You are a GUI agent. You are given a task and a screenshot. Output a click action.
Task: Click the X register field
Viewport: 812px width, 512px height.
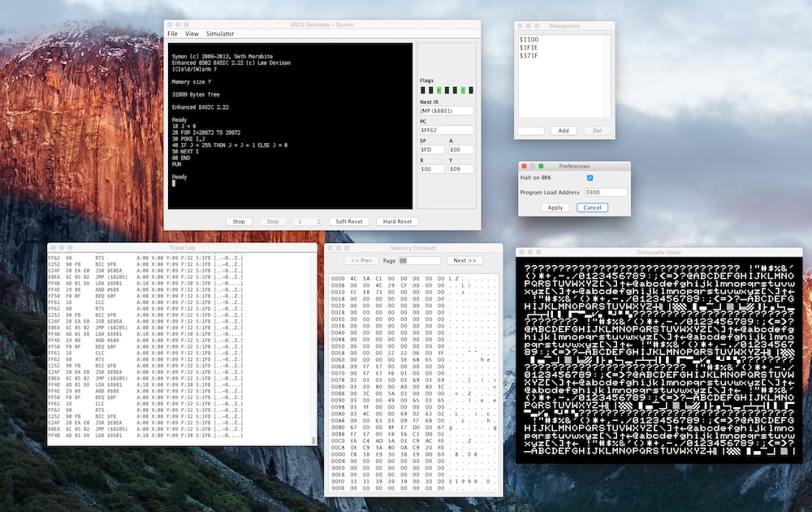click(x=433, y=169)
